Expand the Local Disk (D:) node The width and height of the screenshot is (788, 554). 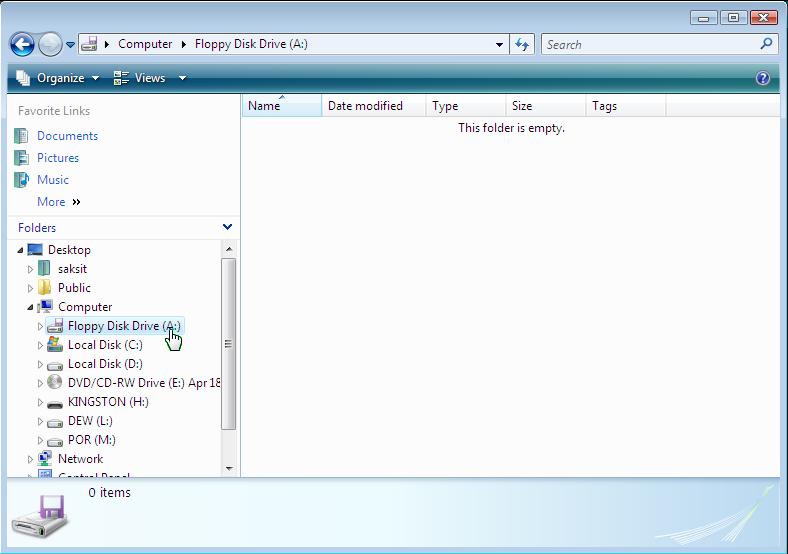[x=40, y=364]
